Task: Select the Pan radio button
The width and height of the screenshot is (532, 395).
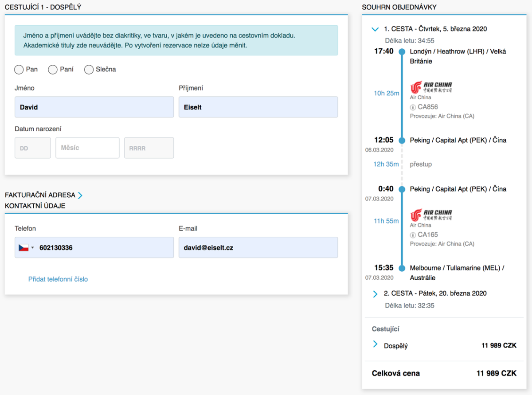Action: pos(19,70)
